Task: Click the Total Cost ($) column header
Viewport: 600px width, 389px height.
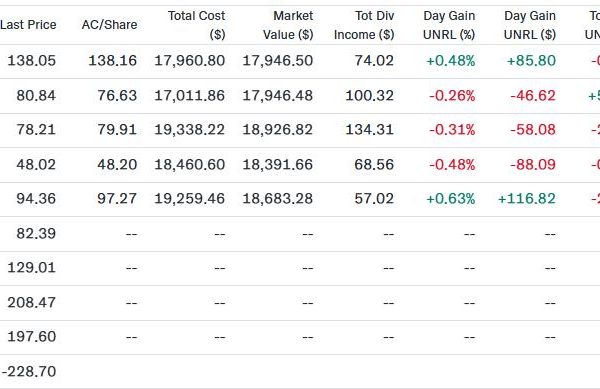Action: tap(197, 25)
